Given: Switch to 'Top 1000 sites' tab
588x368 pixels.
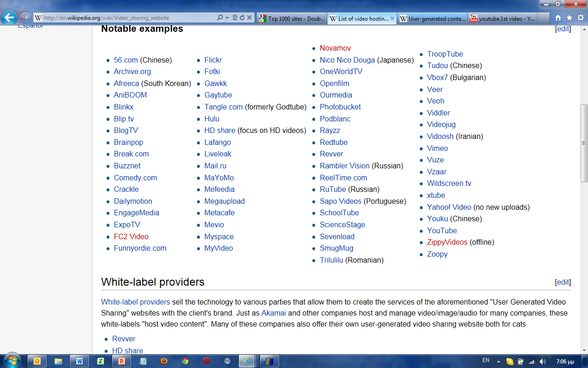Looking at the screenshot, I should (292, 18).
